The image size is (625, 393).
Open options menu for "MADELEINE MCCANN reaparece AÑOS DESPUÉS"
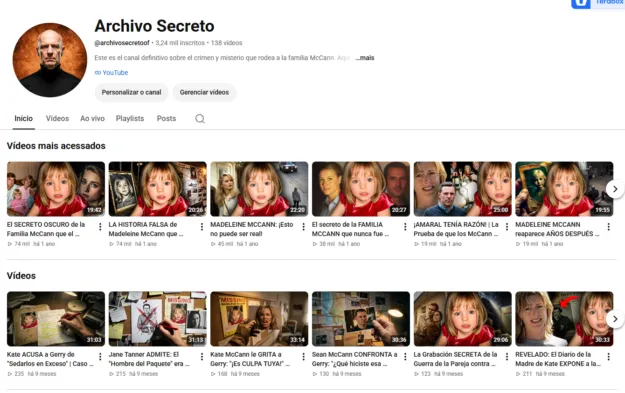click(608, 227)
